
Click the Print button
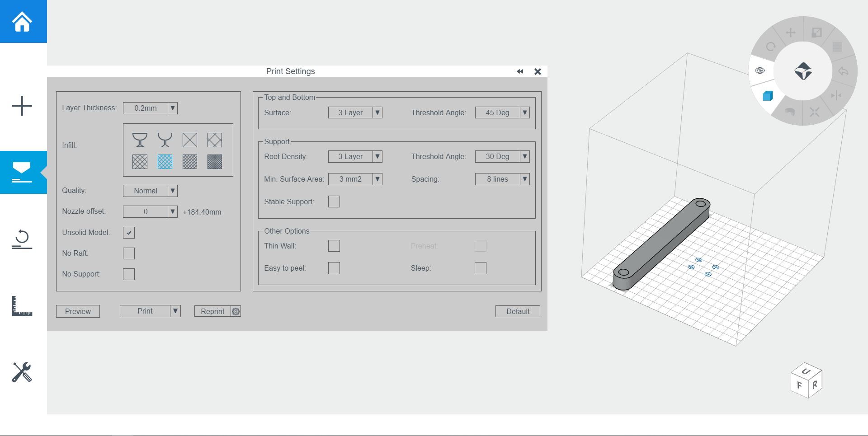[145, 311]
